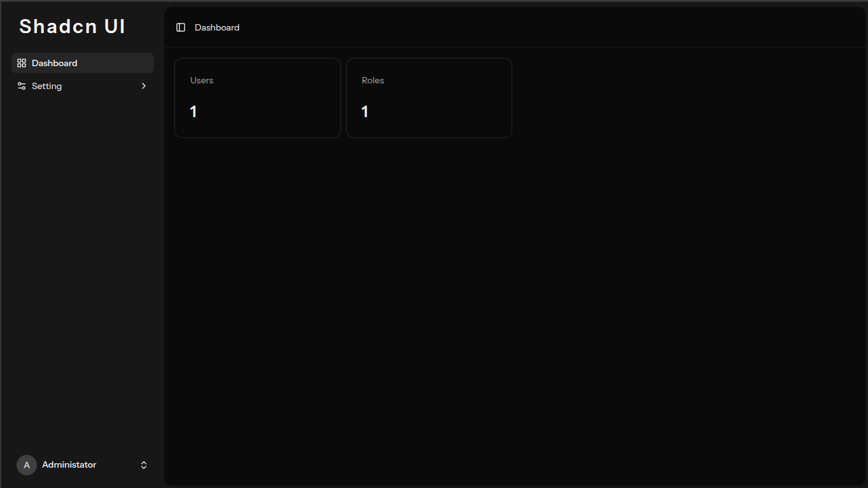This screenshot has width=868, height=488.
Task: Open the user menu via up-down chevrons
Action: point(144,465)
